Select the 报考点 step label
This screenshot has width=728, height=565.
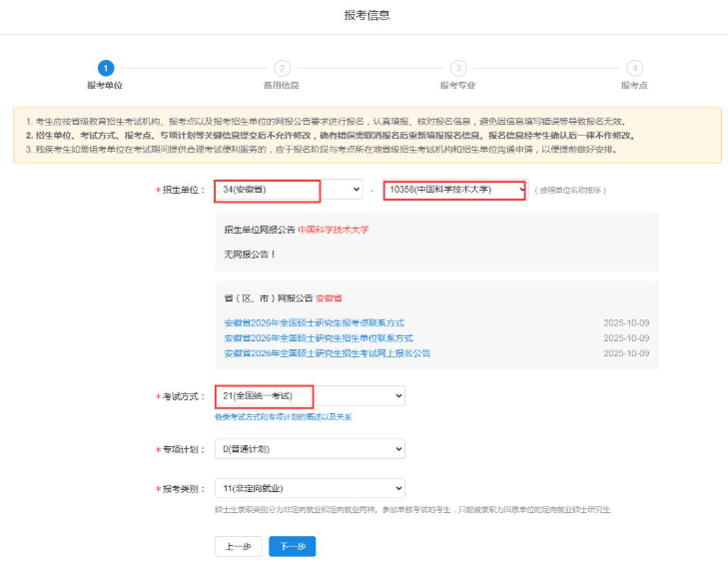click(633, 86)
